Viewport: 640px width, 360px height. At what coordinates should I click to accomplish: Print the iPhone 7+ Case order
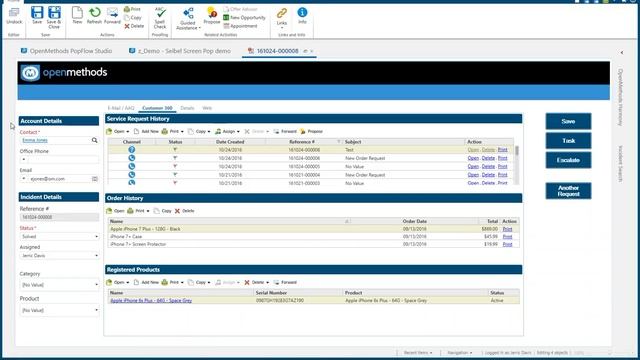[507, 237]
